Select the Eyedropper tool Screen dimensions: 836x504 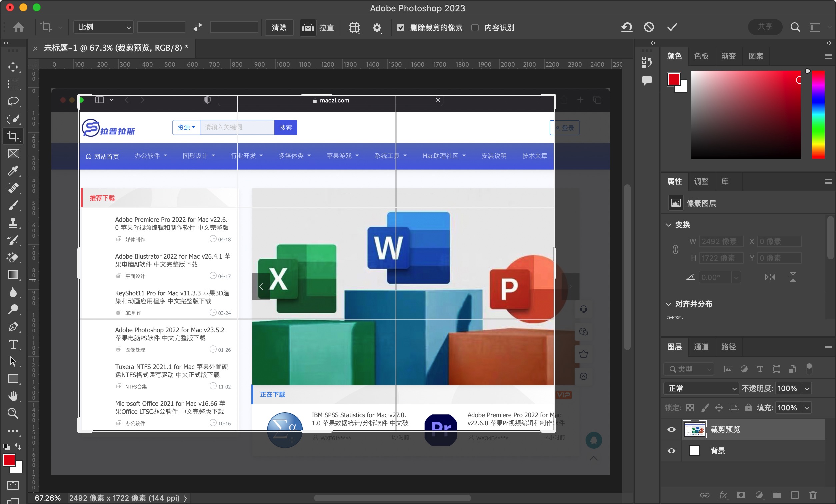[x=13, y=171]
